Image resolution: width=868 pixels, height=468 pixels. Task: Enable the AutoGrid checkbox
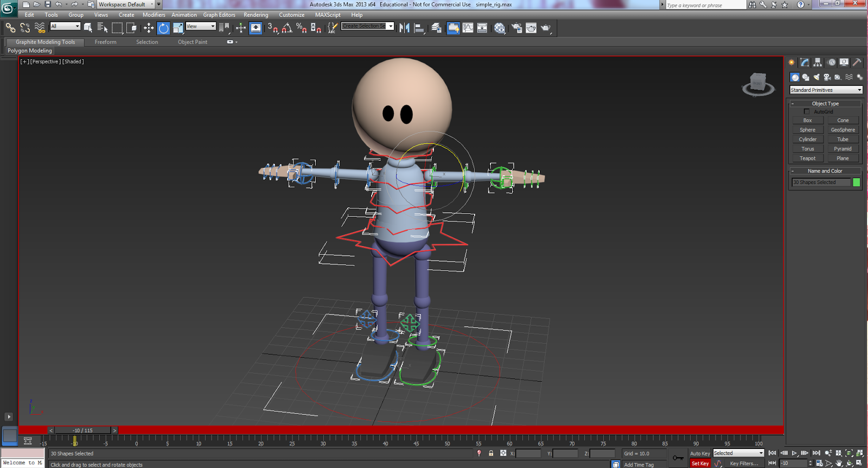807,111
